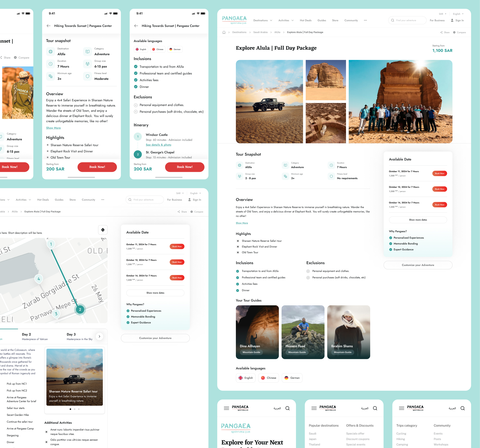Open the three-dots more menu in main header
Viewport: 480px width, 448px height.
pyautogui.click(x=365, y=21)
